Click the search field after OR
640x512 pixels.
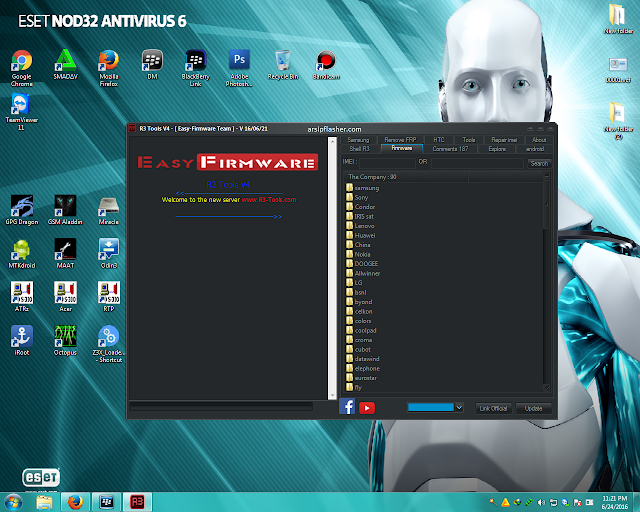click(477, 164)
